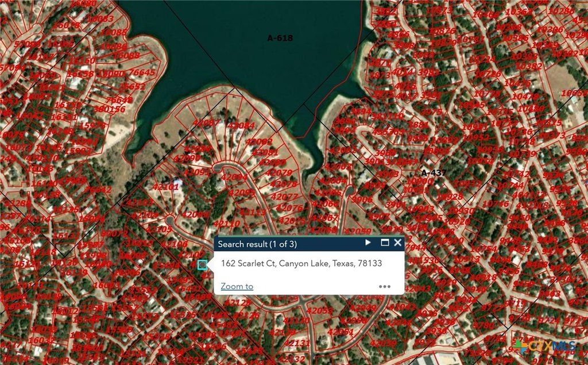Click the search result address text

(301, 263)
